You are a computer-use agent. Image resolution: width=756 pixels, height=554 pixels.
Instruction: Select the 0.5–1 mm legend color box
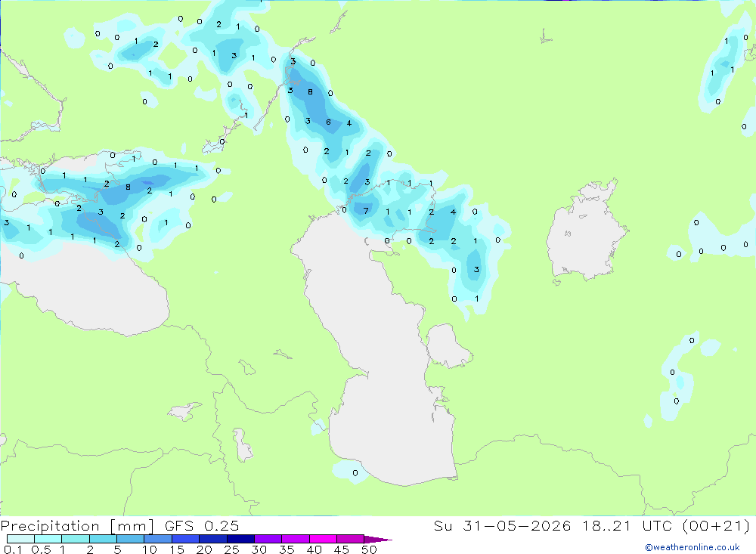click(x=48, y=539)
